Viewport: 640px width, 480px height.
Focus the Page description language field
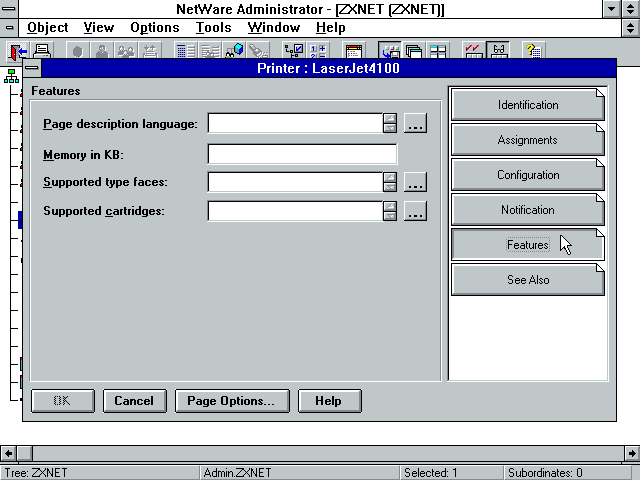296,123
